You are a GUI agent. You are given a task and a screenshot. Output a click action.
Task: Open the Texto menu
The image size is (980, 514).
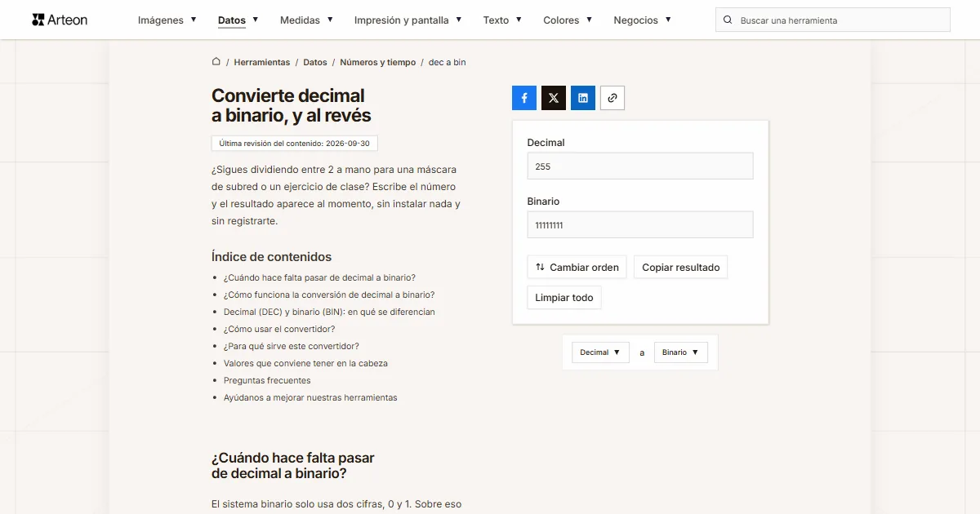[502, 20]
